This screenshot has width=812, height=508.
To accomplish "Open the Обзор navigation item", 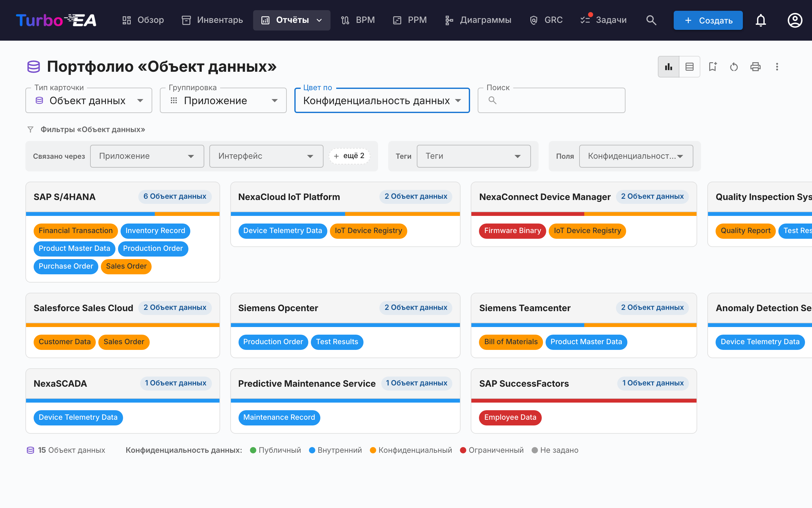I will coord(143,20).
